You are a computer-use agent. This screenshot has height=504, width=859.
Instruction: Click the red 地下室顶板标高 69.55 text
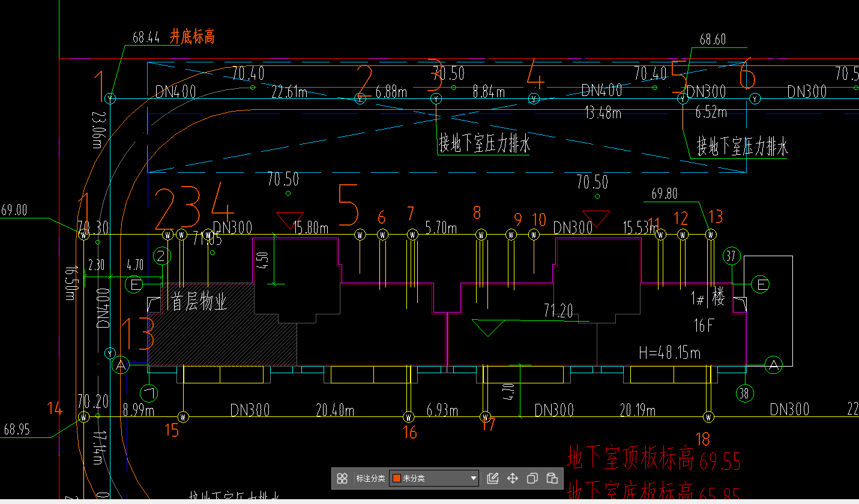pos(654,459)
